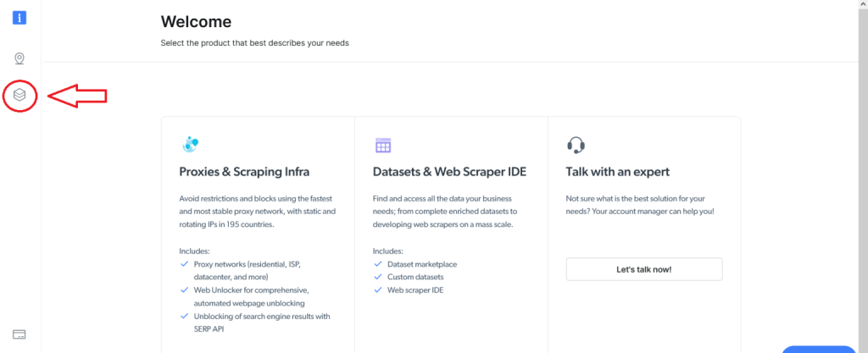Open the stacked layers sidebar icon
The image size is (868, 353).
[x=19, y=95]
